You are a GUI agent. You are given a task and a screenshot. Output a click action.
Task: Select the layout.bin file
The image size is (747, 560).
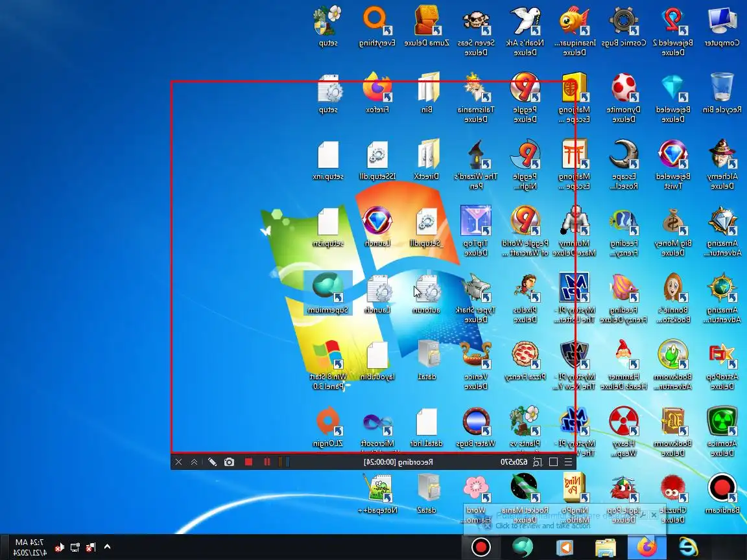coord(377,360)
